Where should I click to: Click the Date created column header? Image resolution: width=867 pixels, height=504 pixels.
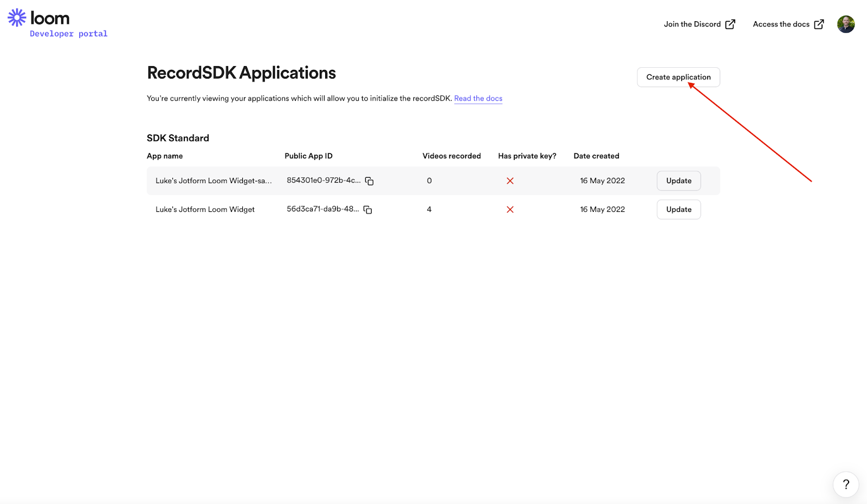click(596, 156)
